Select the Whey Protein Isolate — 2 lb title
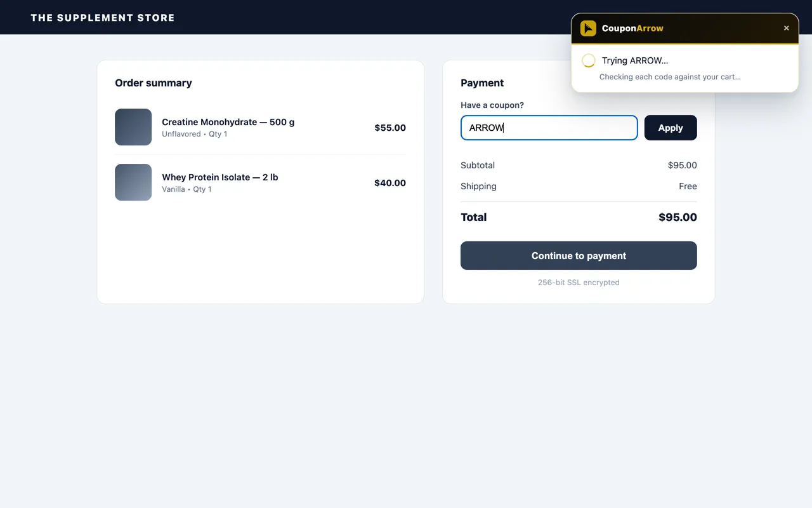 tap(219, 177)
